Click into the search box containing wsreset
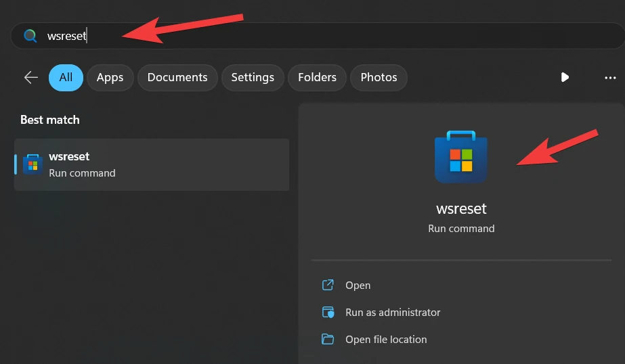This screenshot has width=625, height=364. pyautogui.click(x=318, y=36)
